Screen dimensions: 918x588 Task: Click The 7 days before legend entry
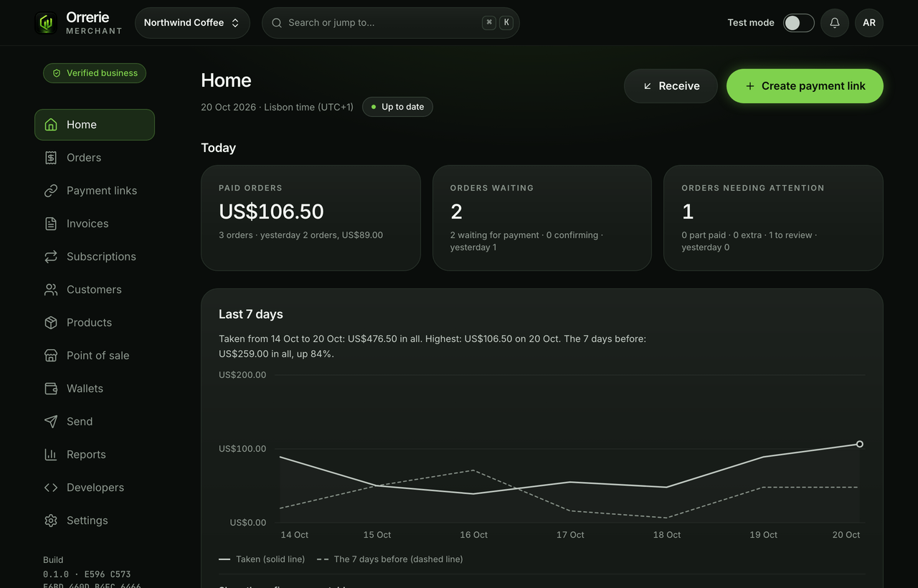coord(390,559)
